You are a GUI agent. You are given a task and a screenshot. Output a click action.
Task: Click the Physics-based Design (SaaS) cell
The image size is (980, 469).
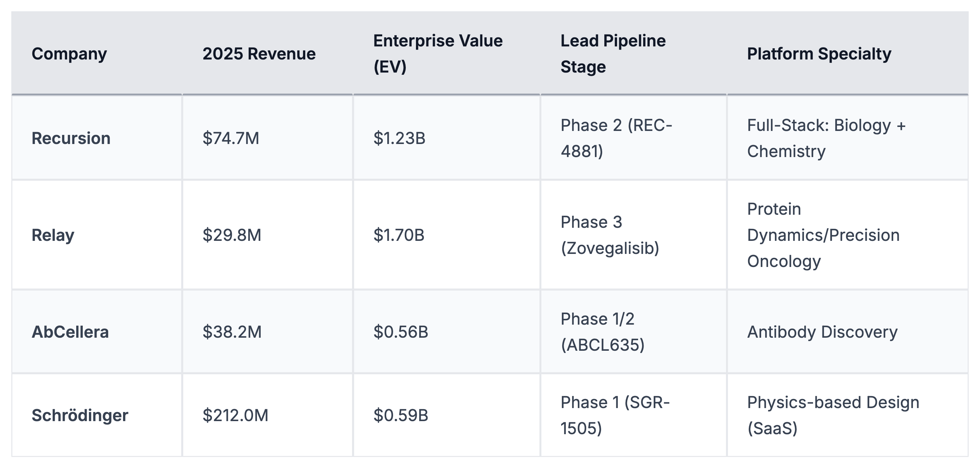(x=833, y=415)
